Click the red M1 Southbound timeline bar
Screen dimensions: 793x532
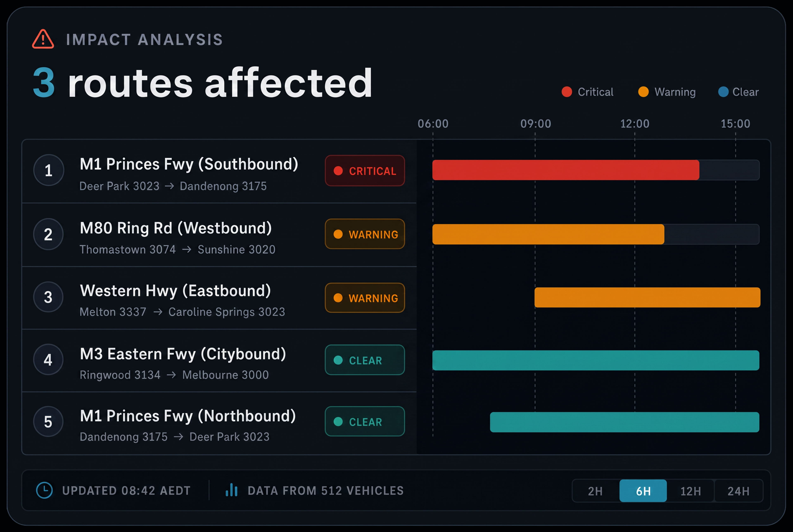point(566,170)
